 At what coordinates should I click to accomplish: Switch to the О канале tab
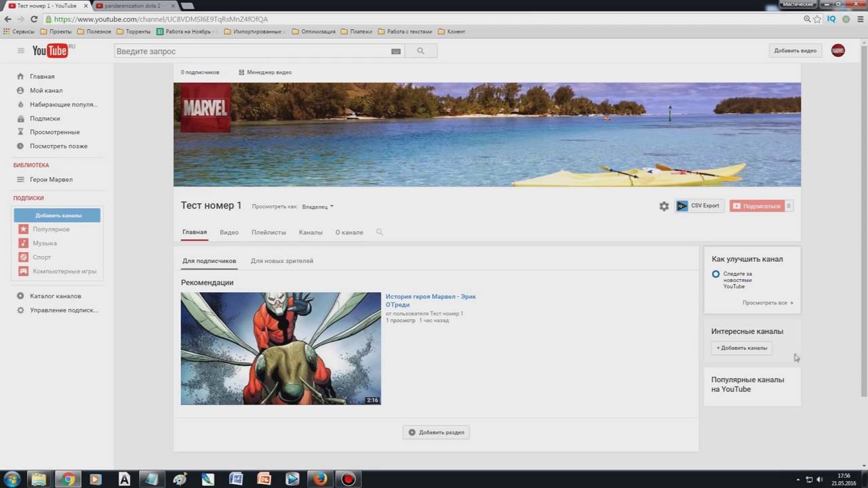click(x=349, y=232)
